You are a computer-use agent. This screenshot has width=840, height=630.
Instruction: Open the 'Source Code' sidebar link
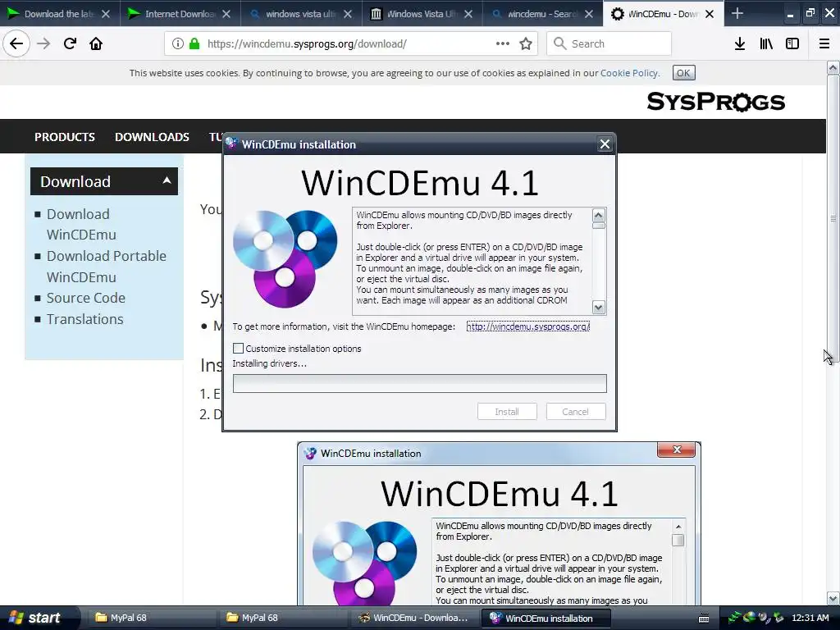click(x=85, y=298)
